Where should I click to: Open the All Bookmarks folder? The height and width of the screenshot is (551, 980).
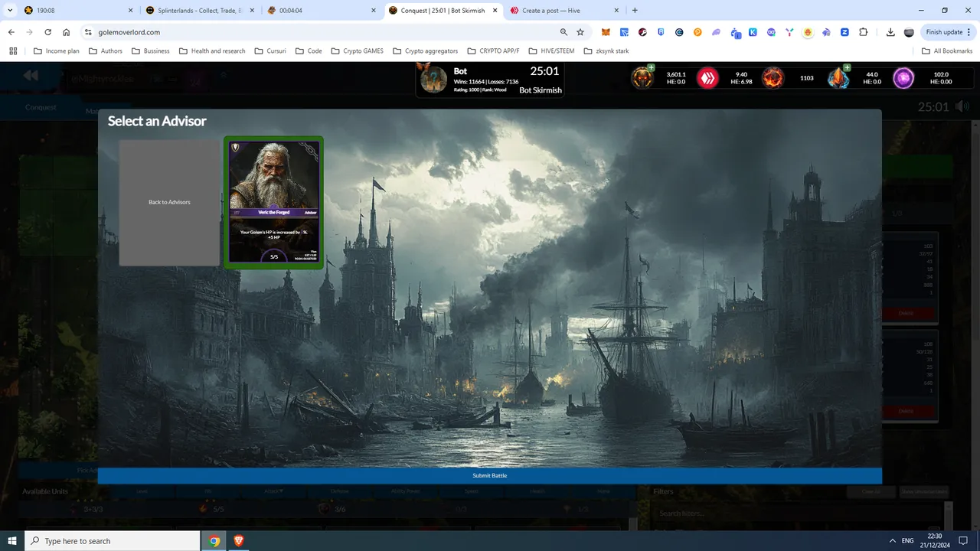click(x=947, y=51)
